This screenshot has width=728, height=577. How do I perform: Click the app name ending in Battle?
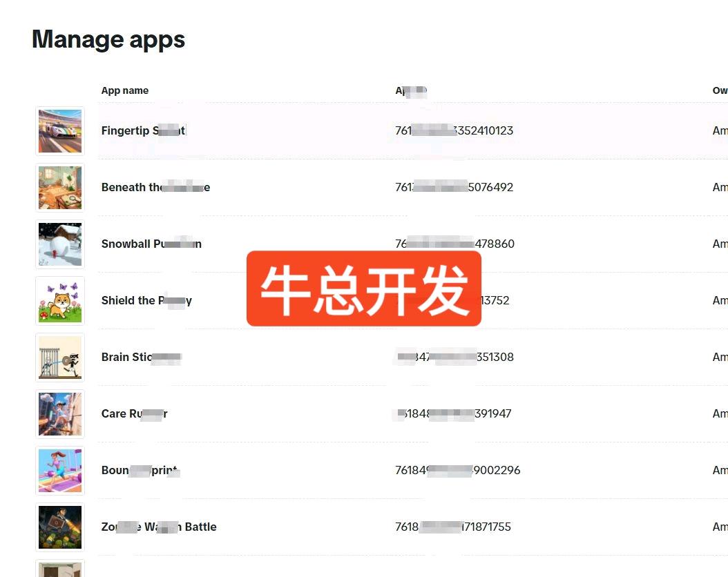click(159, 527)
